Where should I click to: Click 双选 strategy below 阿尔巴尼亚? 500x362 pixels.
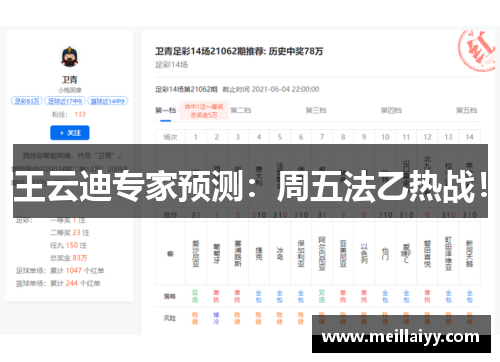coord(322,296)
